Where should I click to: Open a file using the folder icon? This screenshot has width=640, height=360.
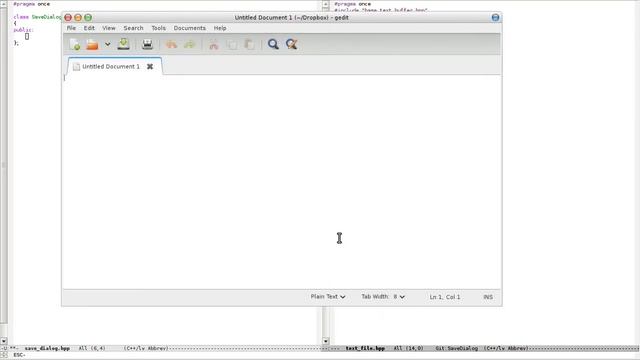(x=93, y=44)
